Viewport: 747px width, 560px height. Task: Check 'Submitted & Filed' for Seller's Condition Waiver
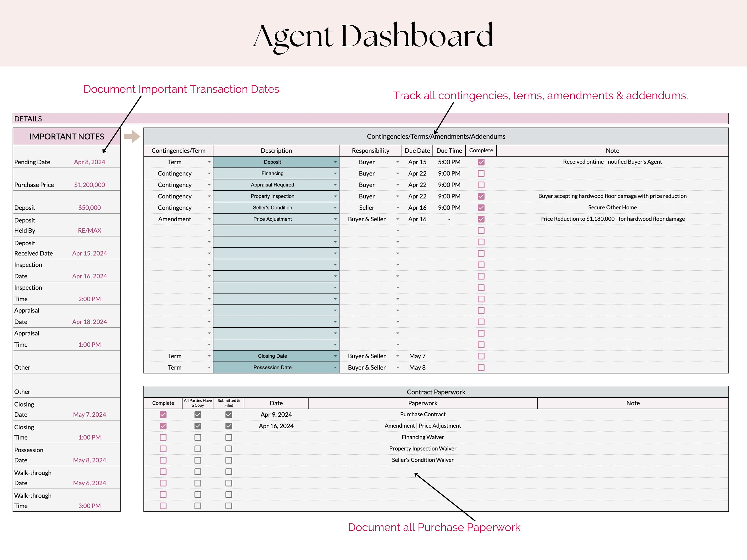click(229, 460)
